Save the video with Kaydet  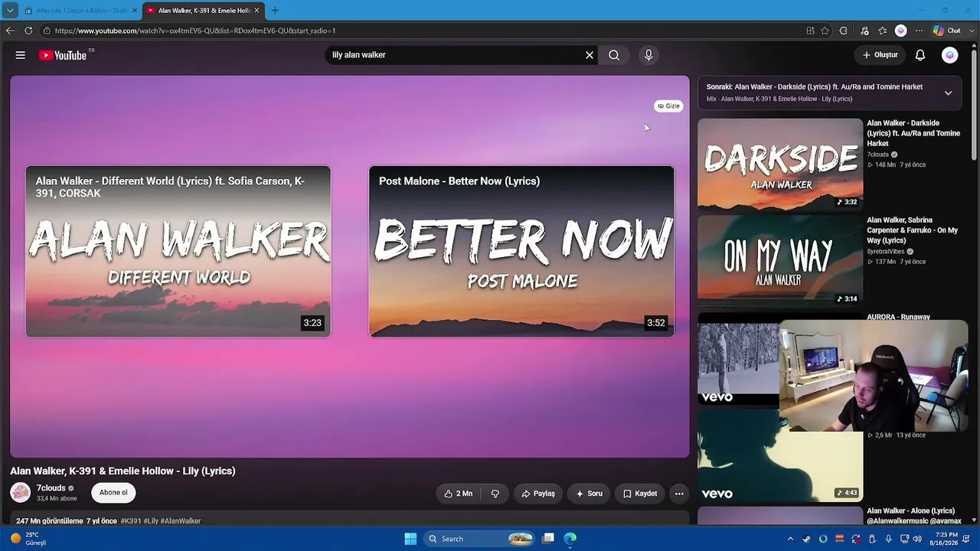[x=640, y=494]
